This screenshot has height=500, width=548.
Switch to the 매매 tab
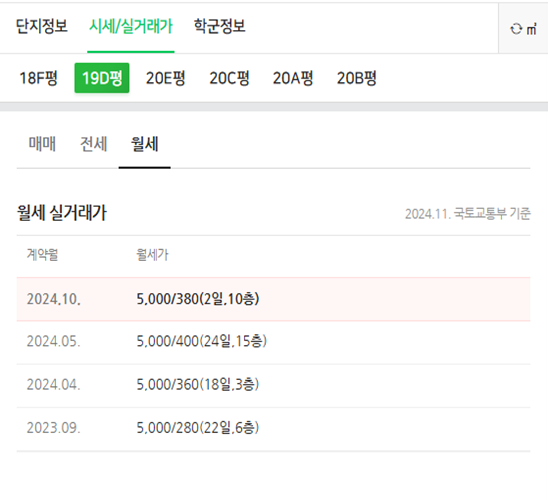coord(42,144)
